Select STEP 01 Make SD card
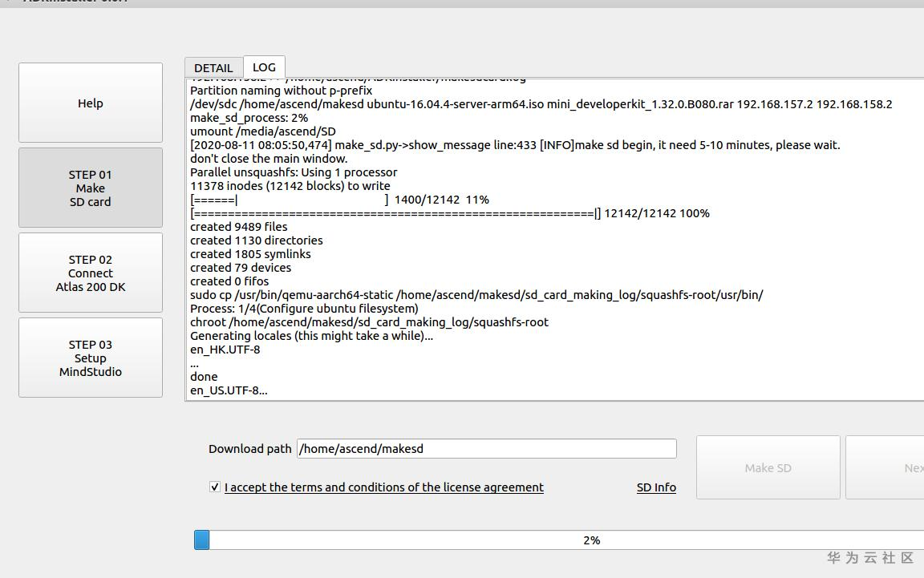924x578 pixels. pos(90,188)
